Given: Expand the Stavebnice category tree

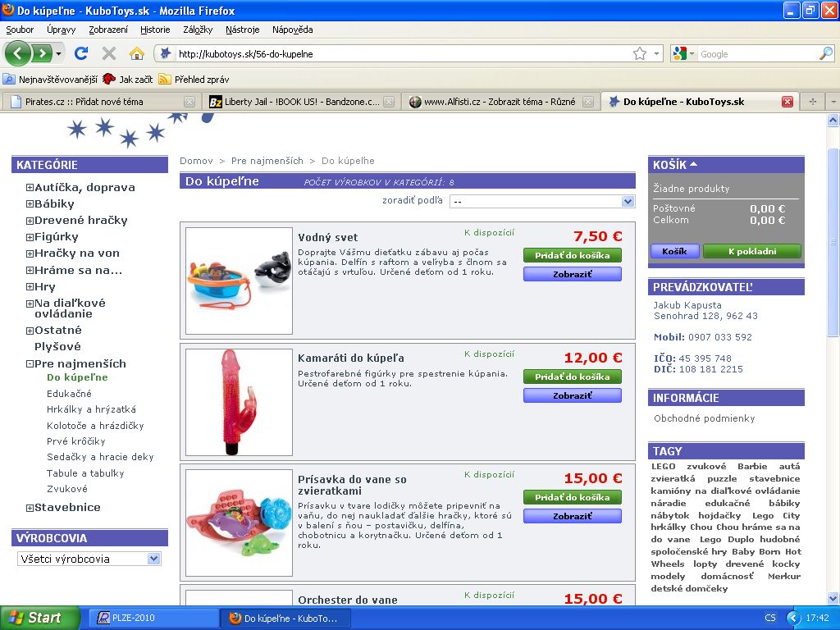Looking at the screenshot, I should pos(30,508).
